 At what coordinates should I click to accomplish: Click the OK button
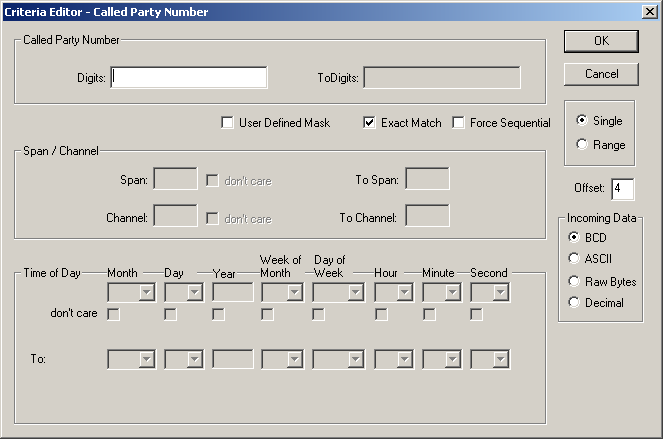point(601,41)
